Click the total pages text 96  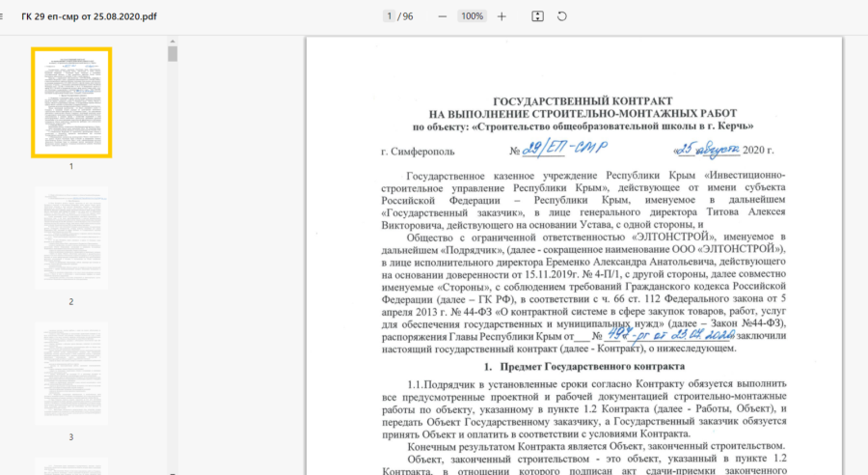tap(408, 16)
